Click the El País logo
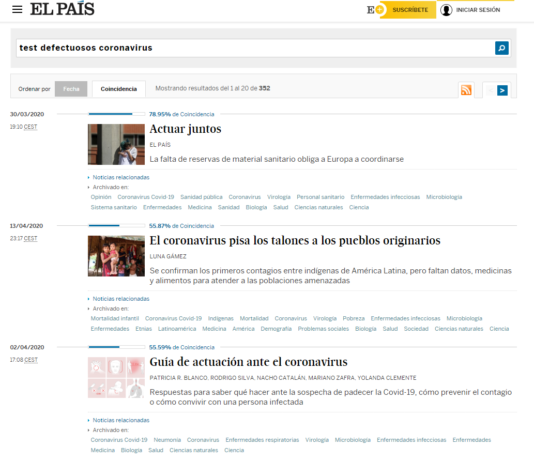 (x=62, y=9)
